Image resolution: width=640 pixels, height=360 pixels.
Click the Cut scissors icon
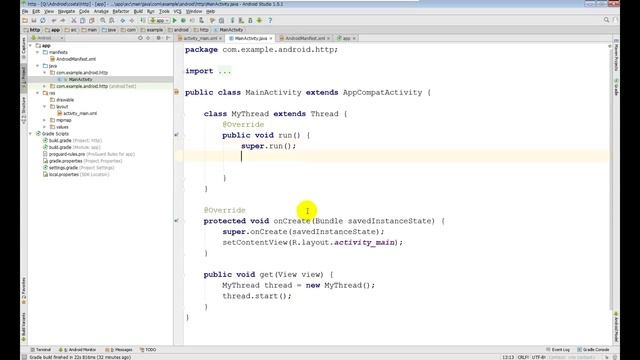74,20
